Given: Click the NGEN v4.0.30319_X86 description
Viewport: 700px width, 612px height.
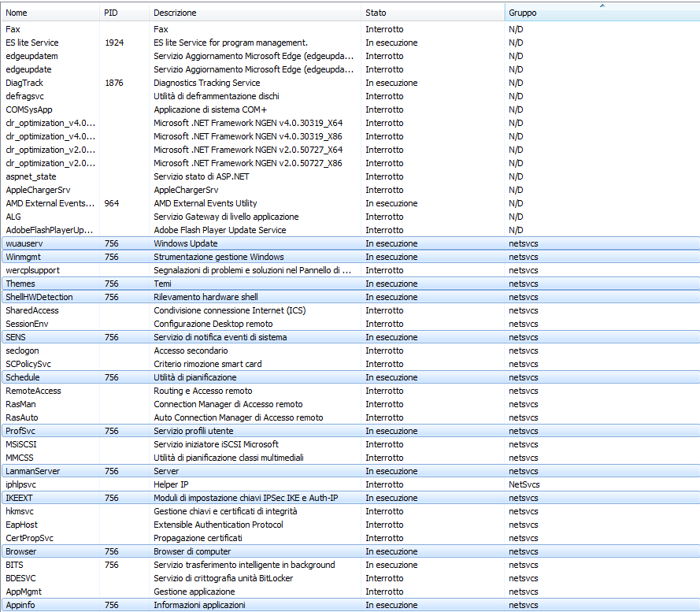Looking at the screenshot, I should click(248, 137).
